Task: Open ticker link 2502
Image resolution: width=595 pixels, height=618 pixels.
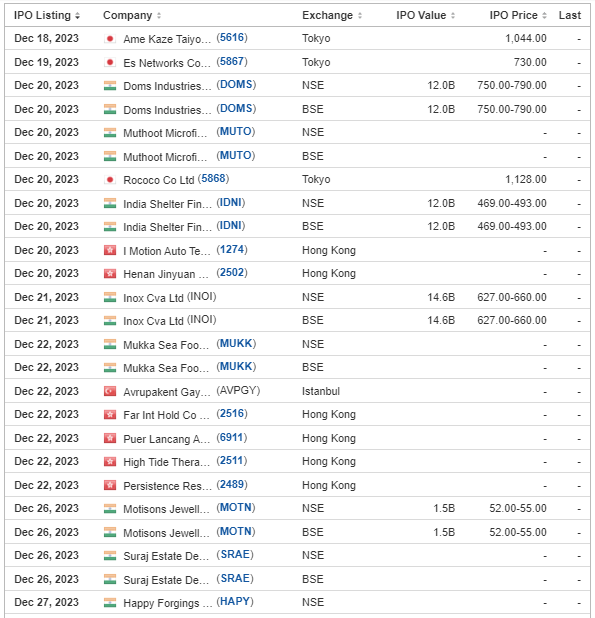Action: point(232,272)
